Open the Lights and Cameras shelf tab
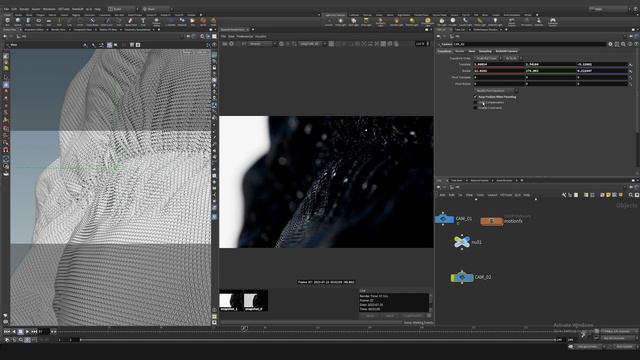The width and height of the screenshot is (640, 360). coord(335,15)
